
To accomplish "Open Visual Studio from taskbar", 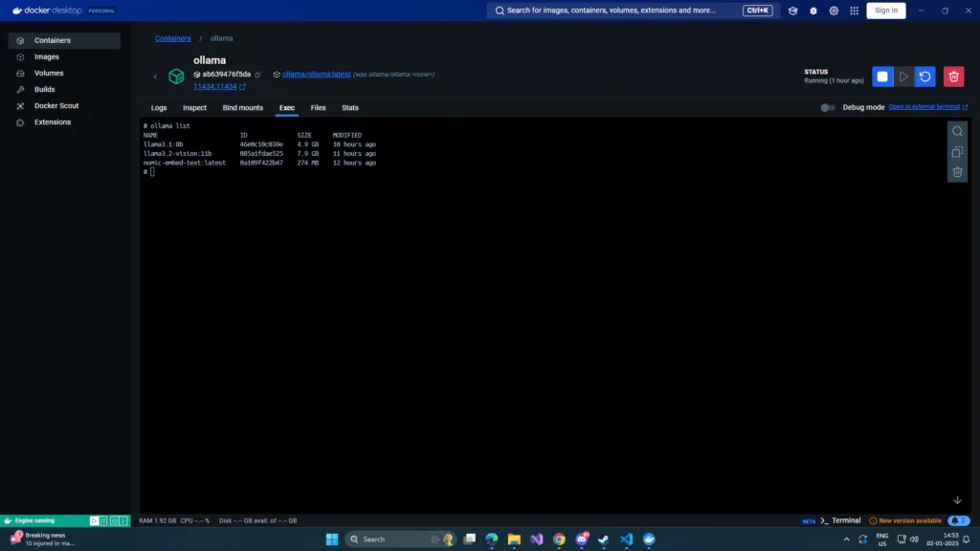I will point(537,540).
